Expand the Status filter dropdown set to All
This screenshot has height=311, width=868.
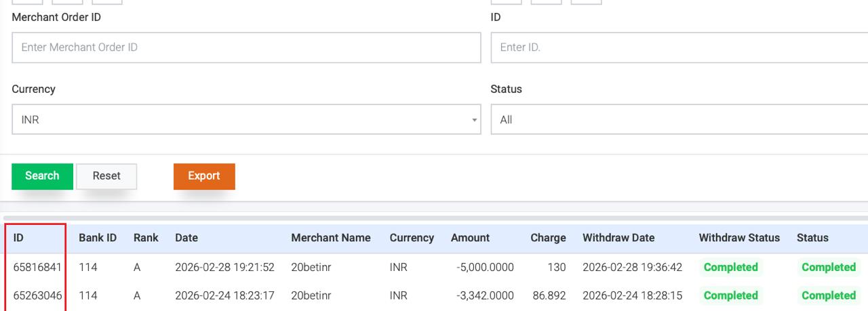click(678, 119)
